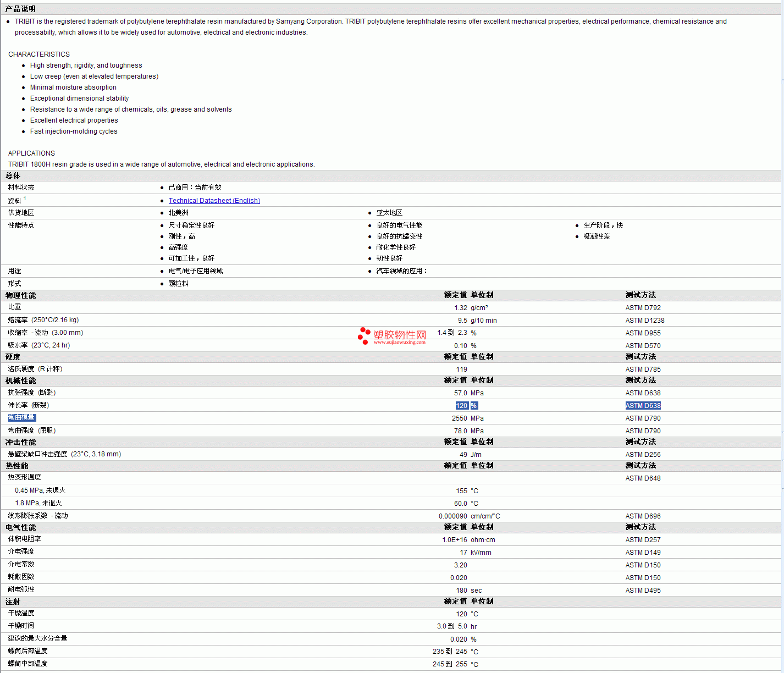This screenshot has height=673, width=784.
Task: Click 'Fast injection-molding cycles' bullet text
Action: pyautogui.click(x=74, y=131)
